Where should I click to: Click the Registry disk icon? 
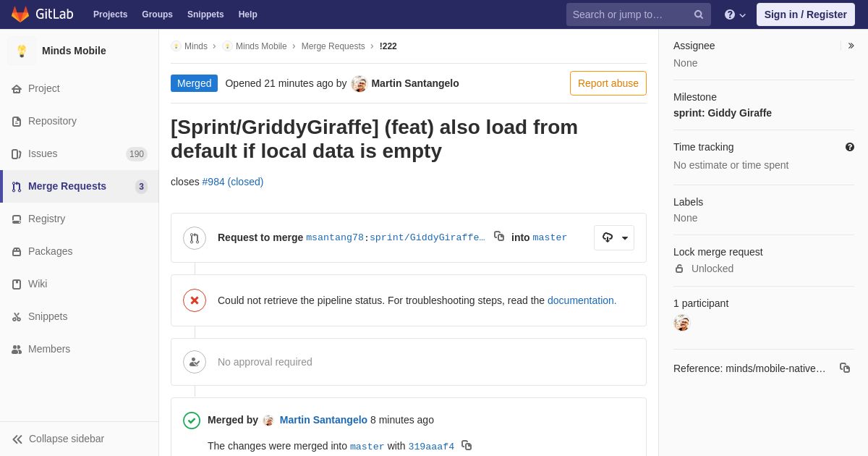coord(17,219)
